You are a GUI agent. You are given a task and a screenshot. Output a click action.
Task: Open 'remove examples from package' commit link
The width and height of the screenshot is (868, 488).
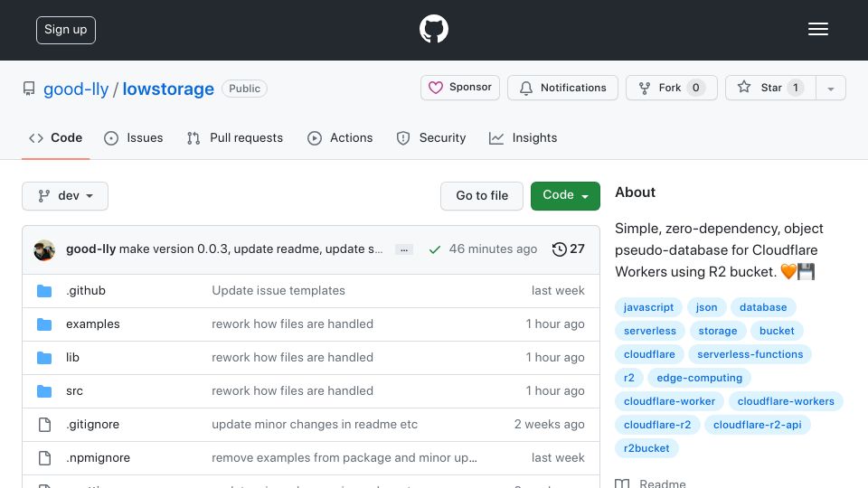(x=344, y=457)
